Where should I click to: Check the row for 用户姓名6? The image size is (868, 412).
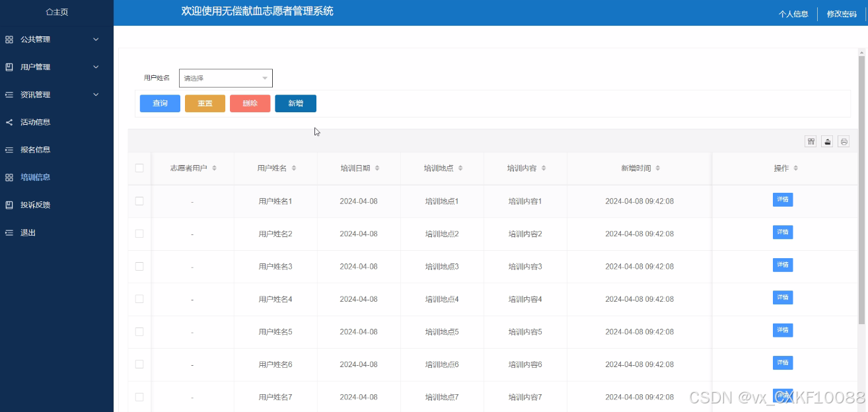pos(139,364)
